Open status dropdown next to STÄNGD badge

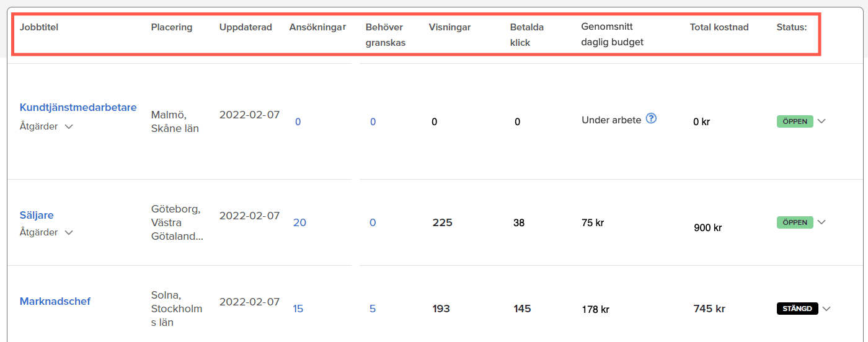[826, 309]
